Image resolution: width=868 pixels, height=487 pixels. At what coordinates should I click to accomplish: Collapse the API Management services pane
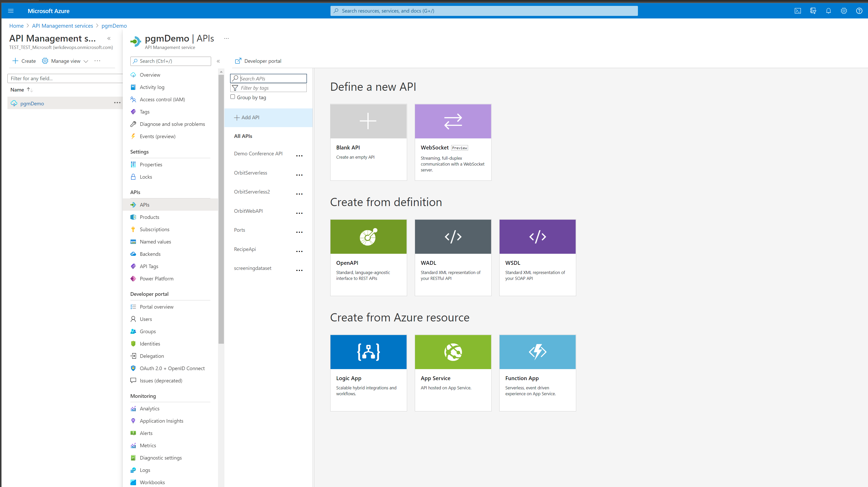point(109,38)
